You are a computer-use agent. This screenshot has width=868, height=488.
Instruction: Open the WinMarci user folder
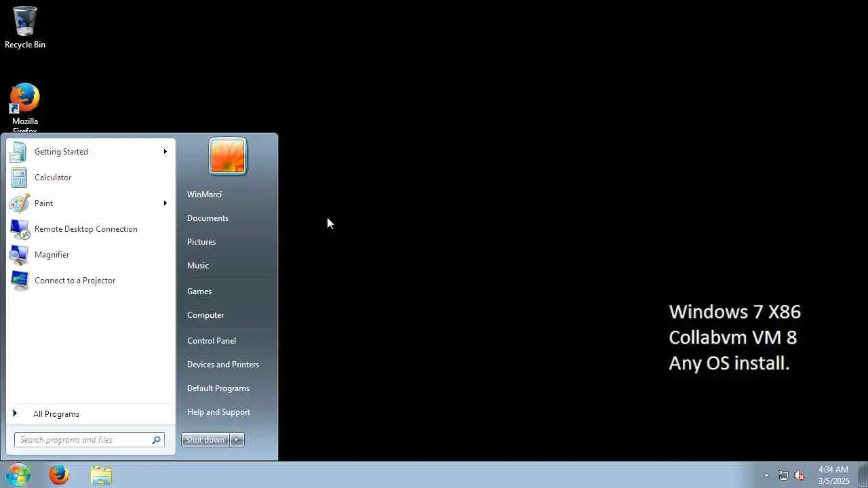204,195
